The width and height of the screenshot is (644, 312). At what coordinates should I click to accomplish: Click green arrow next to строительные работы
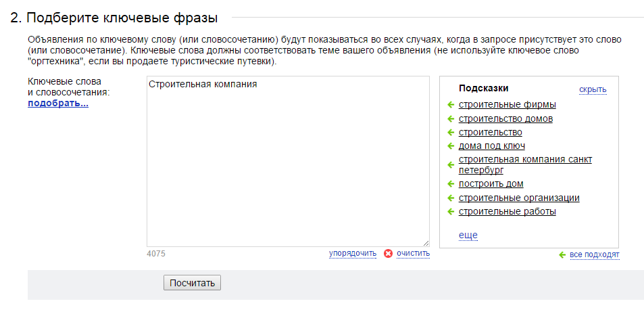tap(451, 212)
